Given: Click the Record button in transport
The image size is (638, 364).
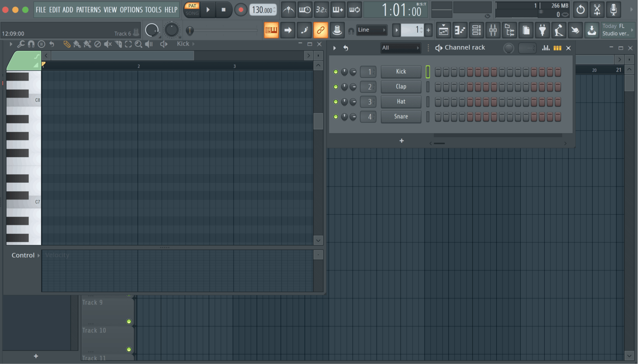Looking at the screenshot, I should [240, 10].
